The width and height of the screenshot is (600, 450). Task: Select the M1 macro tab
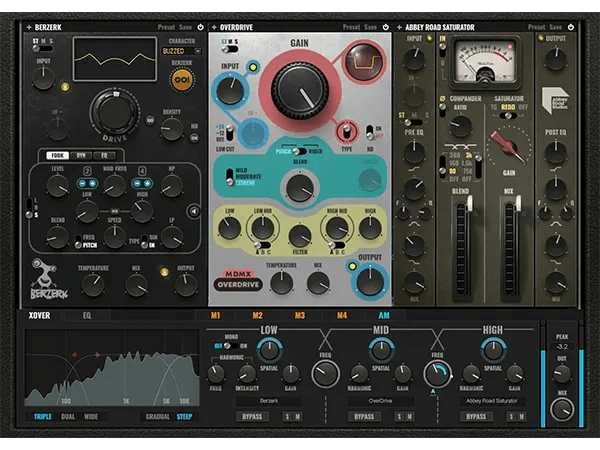tap(215, 315)
